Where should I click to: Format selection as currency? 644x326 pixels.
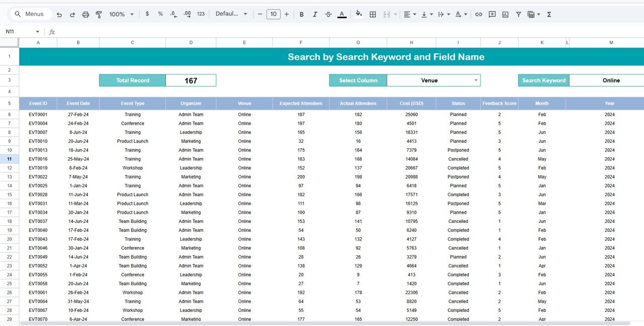[x=147, y=14]
